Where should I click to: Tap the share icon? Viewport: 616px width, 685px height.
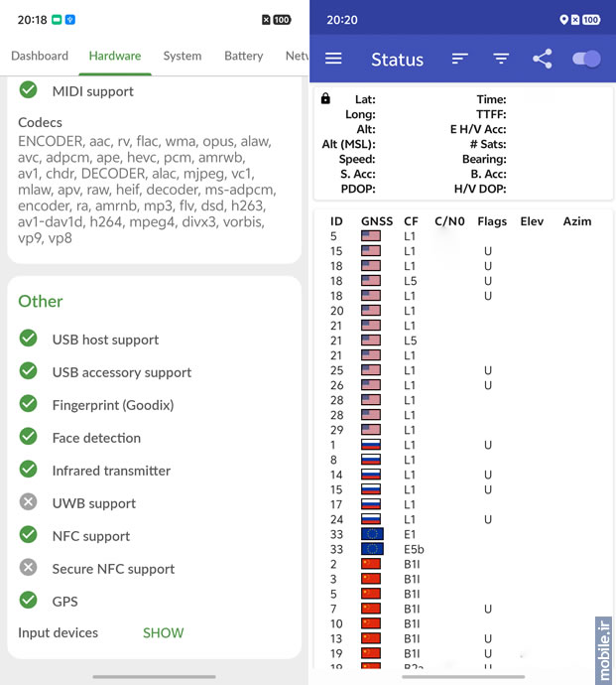click(x=542, y=60)
